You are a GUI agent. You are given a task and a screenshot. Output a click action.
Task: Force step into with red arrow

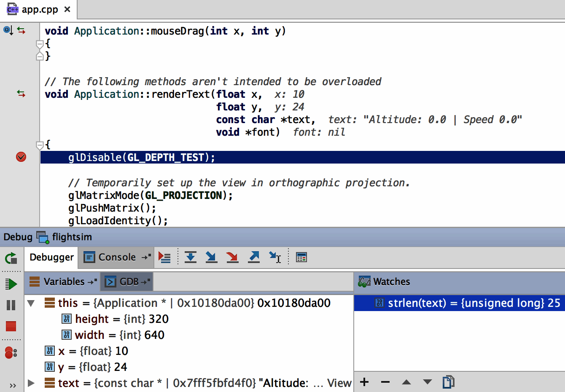(x=232, y=257)
